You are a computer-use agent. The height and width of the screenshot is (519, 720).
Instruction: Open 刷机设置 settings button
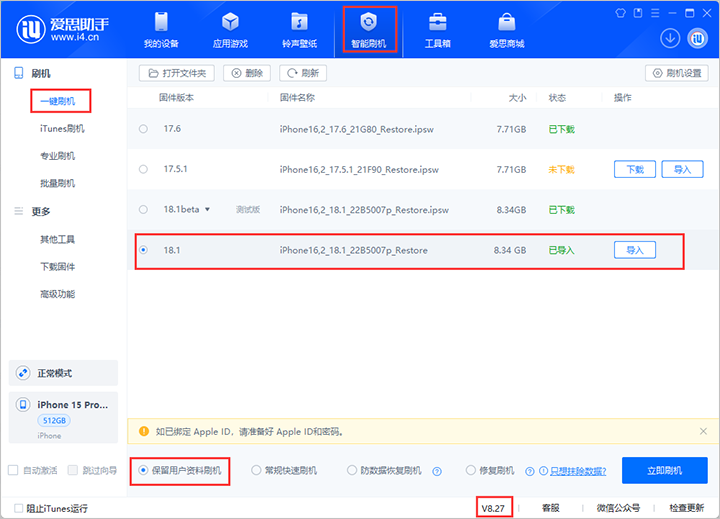(x=677, y=73)
